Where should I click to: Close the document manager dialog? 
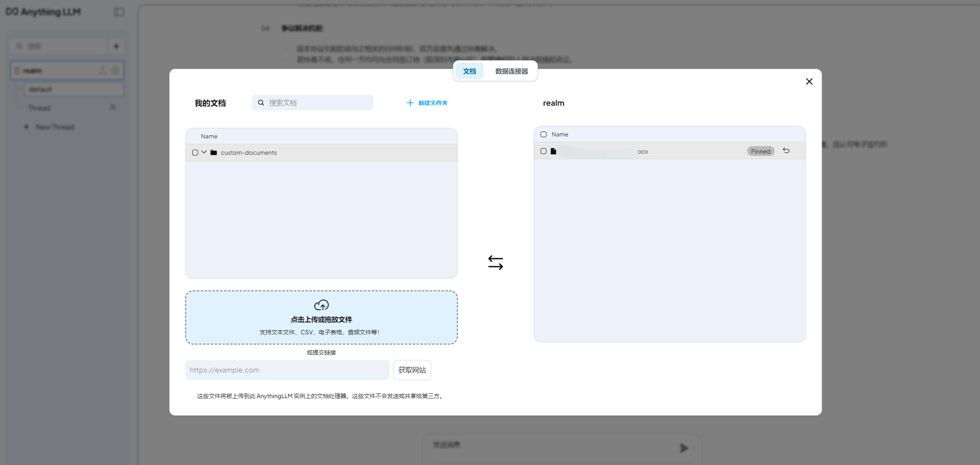point(809,81)
